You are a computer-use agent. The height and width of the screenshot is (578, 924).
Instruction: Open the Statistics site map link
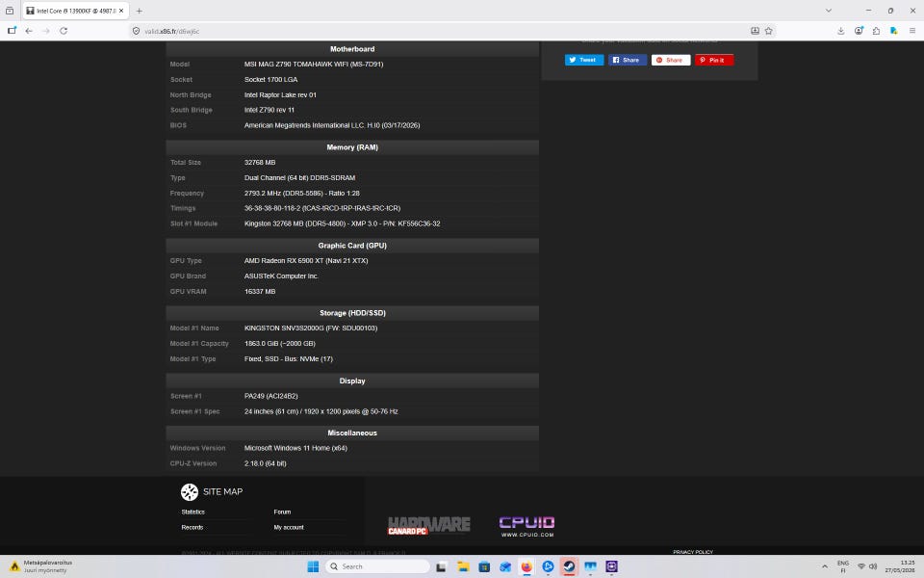(193, 512)
